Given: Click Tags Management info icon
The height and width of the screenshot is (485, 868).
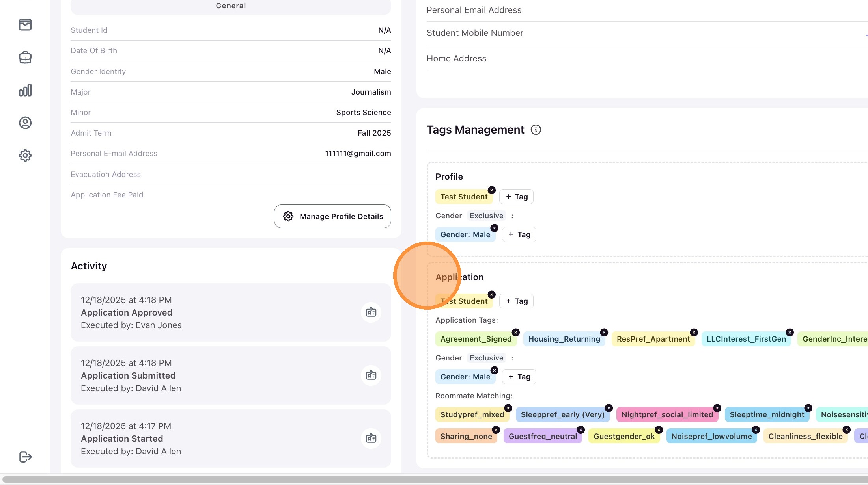Looking at the screenshot, I should (x=536, y=130).
